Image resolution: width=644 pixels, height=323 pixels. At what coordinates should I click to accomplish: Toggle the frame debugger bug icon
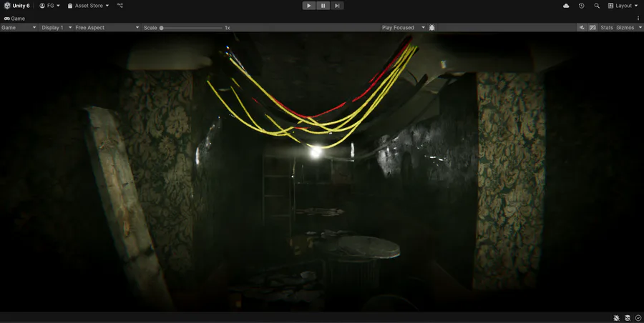pos(431,27)
